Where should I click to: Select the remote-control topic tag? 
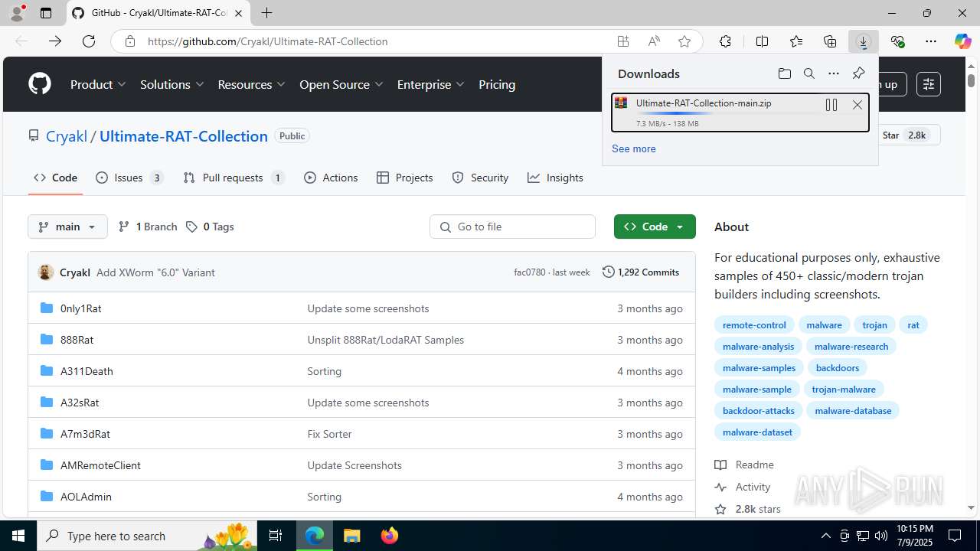754,324
